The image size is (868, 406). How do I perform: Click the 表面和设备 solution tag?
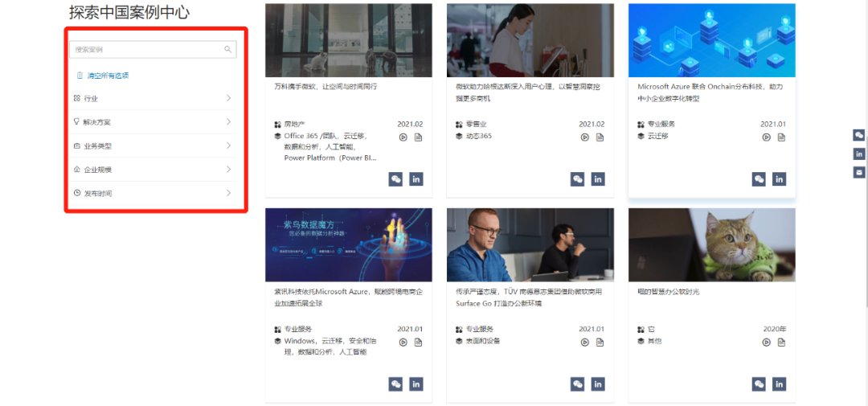coord(483,341)
